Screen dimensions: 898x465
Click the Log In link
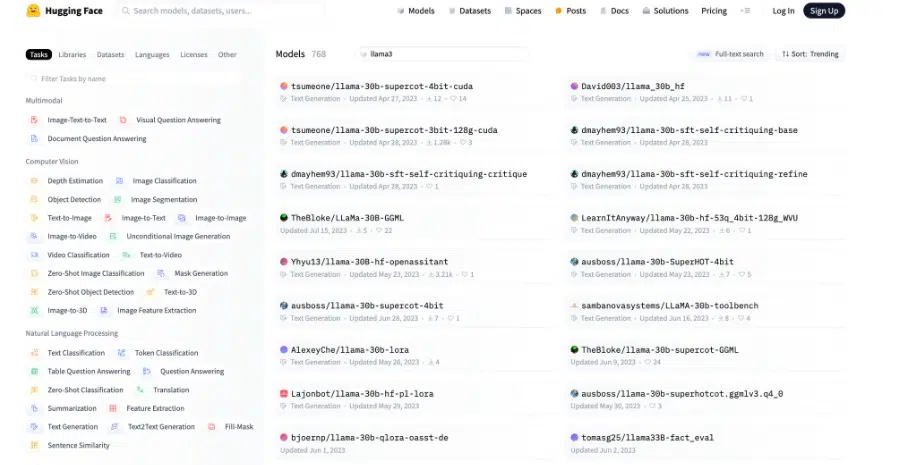pyautogui.click(x=783, y=11)
